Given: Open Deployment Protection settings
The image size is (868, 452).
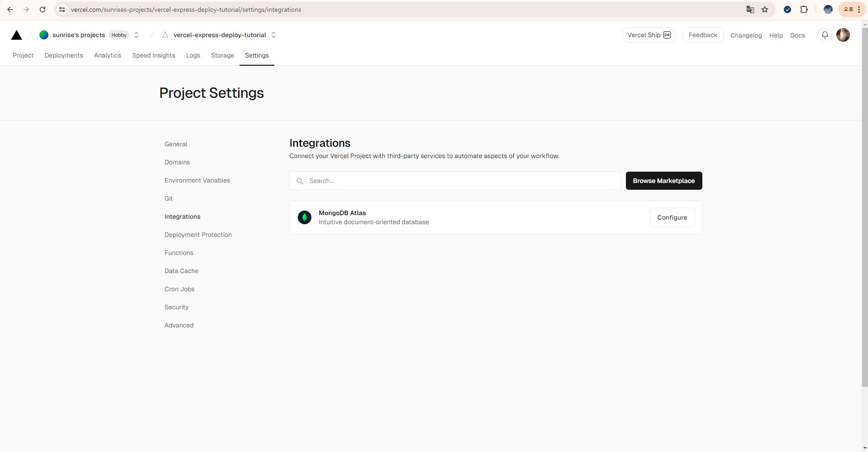Looking at the screenshot, I should [x=198, y=235].
